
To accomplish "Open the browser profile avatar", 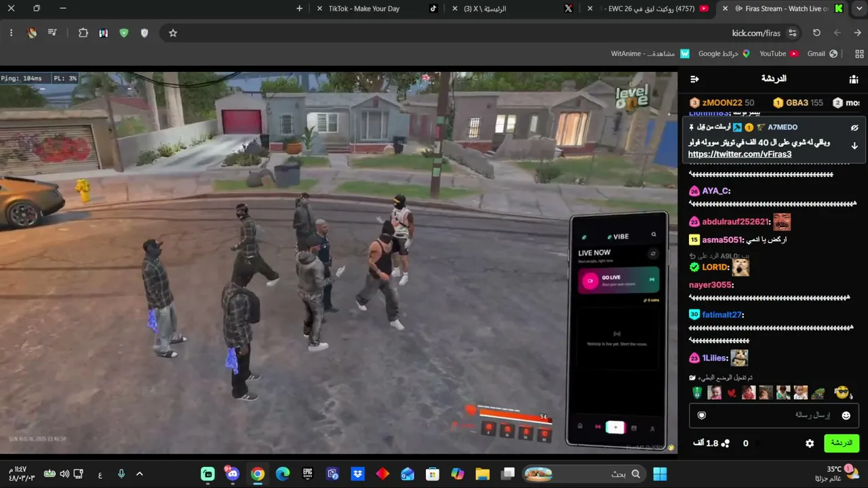I will pyautogui.click(x=31, y=33).
